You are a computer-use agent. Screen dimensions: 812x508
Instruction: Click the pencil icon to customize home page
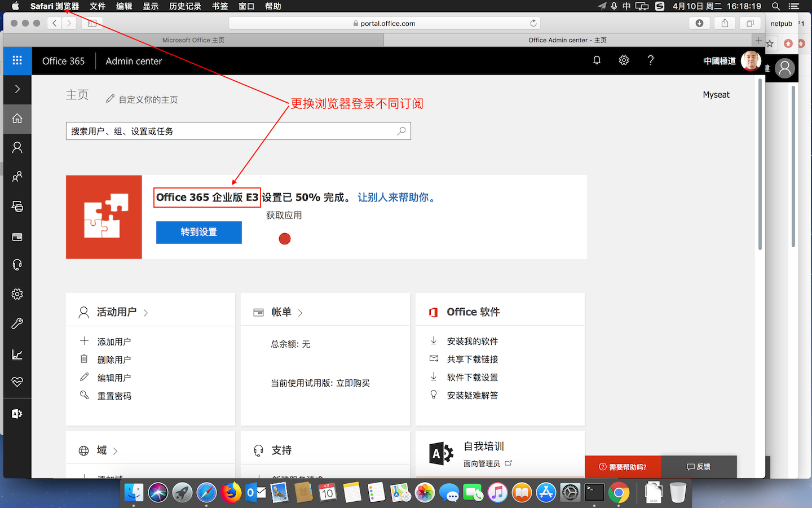(111, 99)
